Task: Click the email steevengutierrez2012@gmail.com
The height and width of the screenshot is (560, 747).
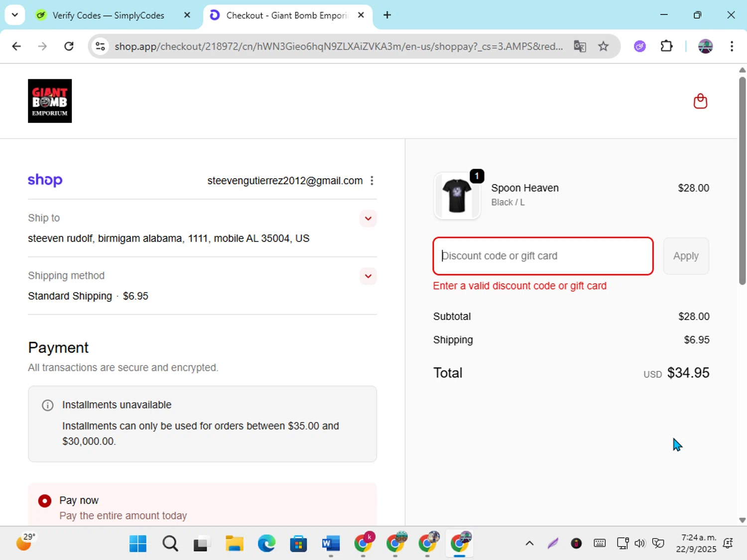Action: point(285,181)
